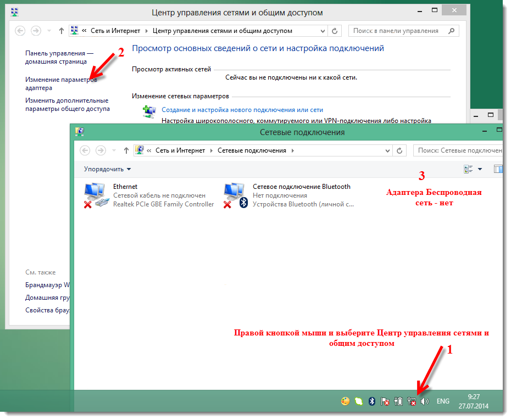Click the Bluetooth icon in the system tray
This screenshot has width=511, height=420.
(x=371, y=401)
